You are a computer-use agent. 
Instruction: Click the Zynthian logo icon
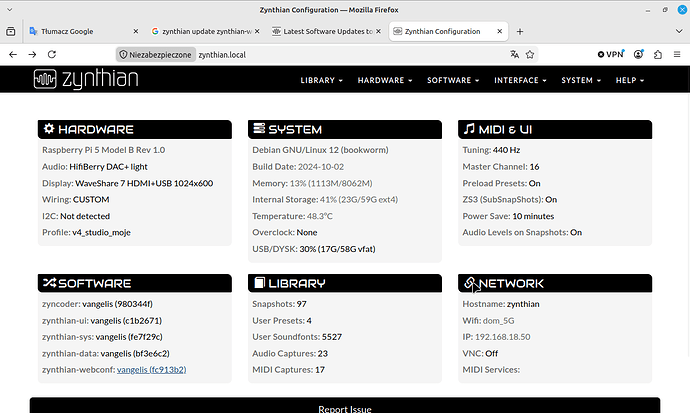[x=45, y=79]
